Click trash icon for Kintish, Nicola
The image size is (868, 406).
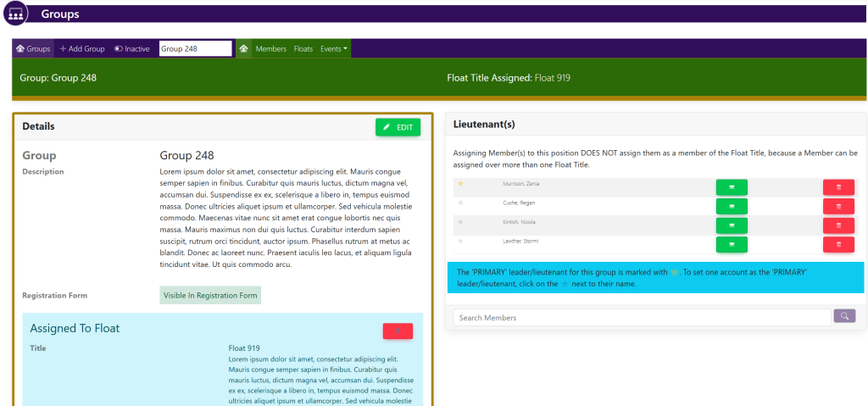[837, 225]
